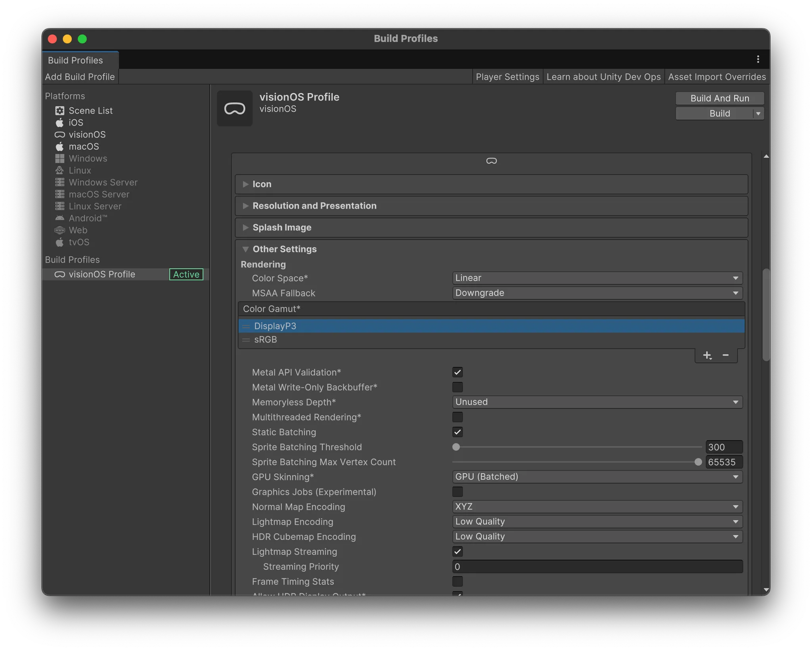Click the scroll up arrow in settings panel
This screenshot has width=812, height=651.
[x=766, y=157]
